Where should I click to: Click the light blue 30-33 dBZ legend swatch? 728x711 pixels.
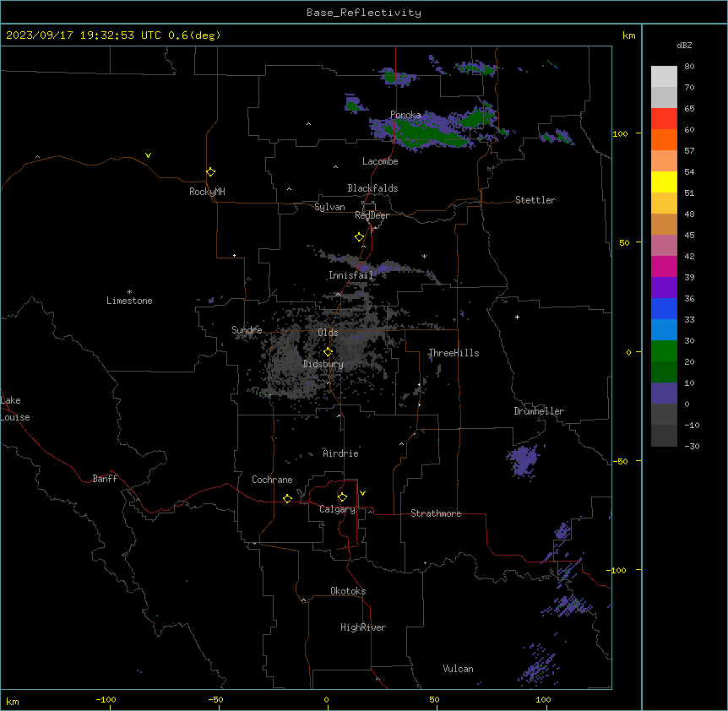pyautogui.click(x=664, y=330)
